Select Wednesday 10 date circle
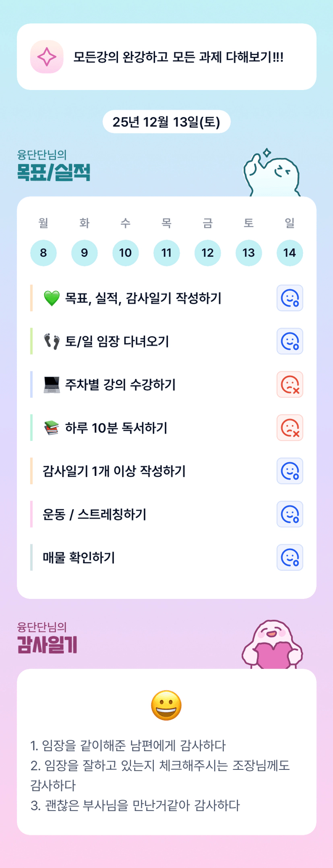This screenshot has width=333, height=868. pyautogui.click(x=125, y=253)
